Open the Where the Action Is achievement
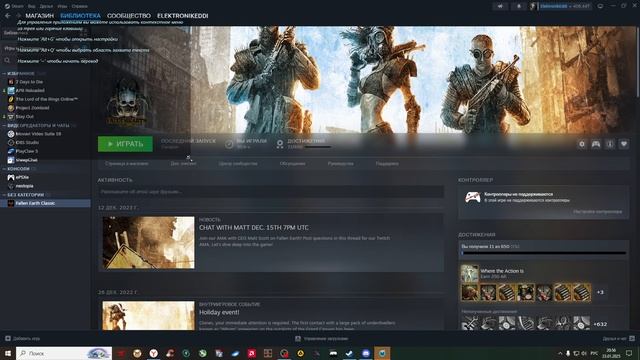Viewport: 640px width, 360px height. pyautogui.click(x=502, y=271)
